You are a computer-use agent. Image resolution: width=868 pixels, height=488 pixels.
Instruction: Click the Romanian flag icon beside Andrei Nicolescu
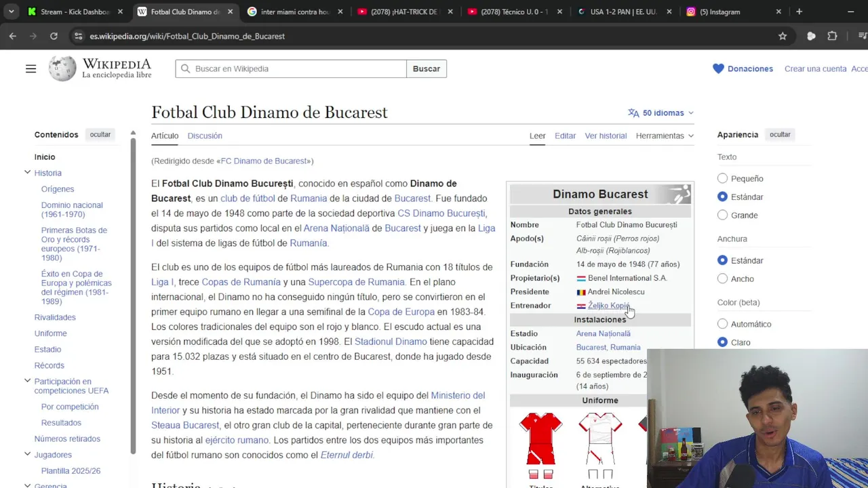581,292
